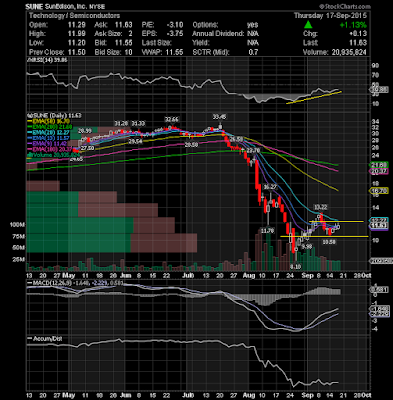Click the Open value 11.29
This screenshot has height=400, width=393.
coord(77,25)
